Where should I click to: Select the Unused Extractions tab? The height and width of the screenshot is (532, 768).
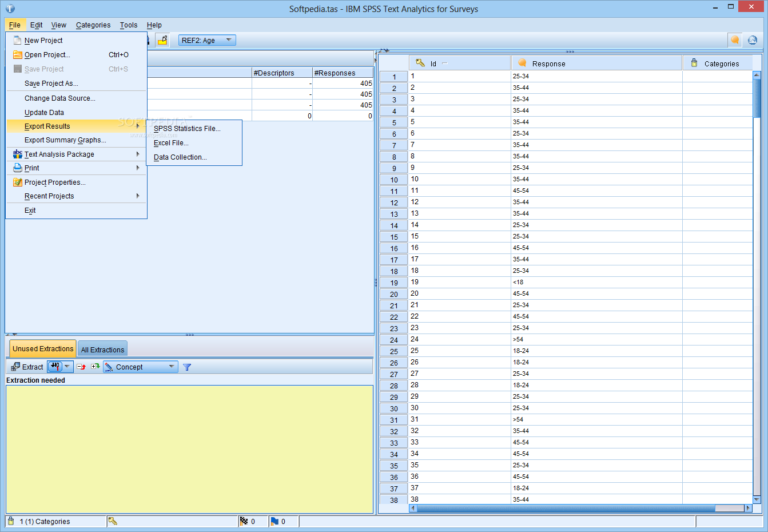point(43,348)
